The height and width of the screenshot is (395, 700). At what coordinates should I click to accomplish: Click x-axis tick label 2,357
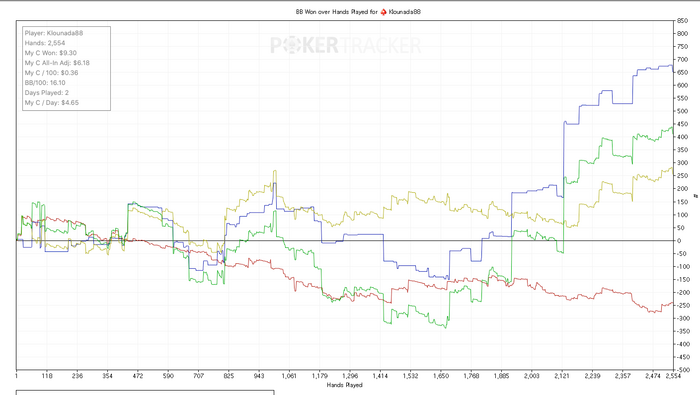click(x=622, y=376)
